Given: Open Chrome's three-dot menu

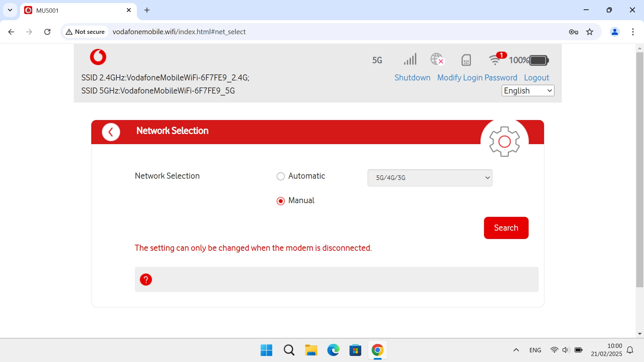Looking at the screenshot, I should [x=633, y=32].
